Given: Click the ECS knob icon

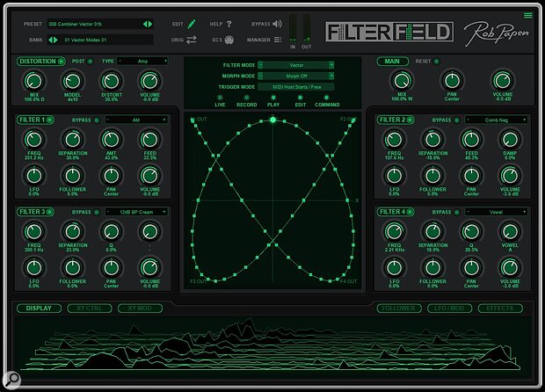Looking at the screenshot, I should click(x=229, y=40).
